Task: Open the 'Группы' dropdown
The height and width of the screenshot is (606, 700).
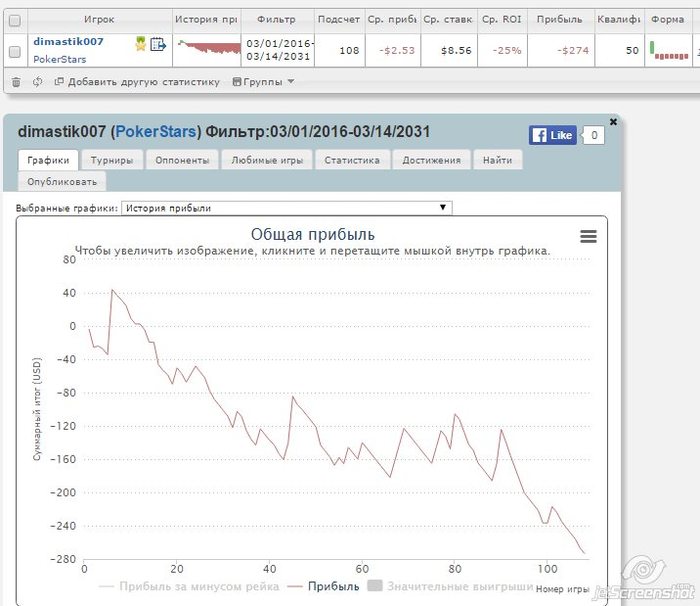Action: point(263,82)
